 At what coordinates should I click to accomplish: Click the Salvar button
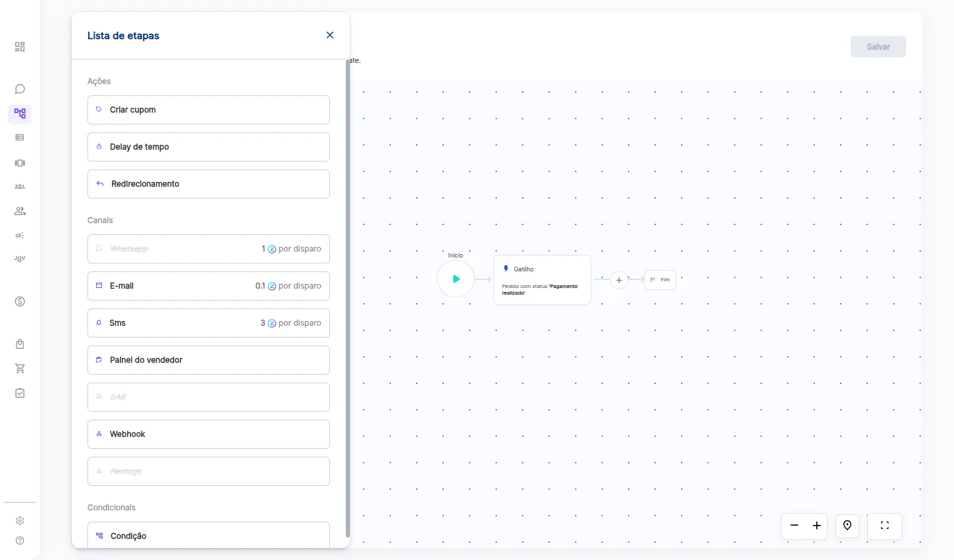(x=878, y=47)
